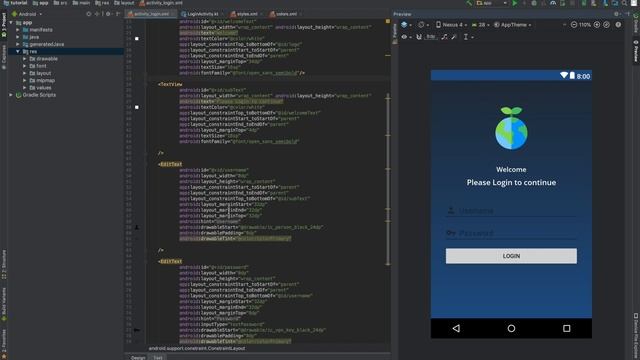Click the globe sprout logo in the preview
Viewport: 640px width, 360px height.
511,128
